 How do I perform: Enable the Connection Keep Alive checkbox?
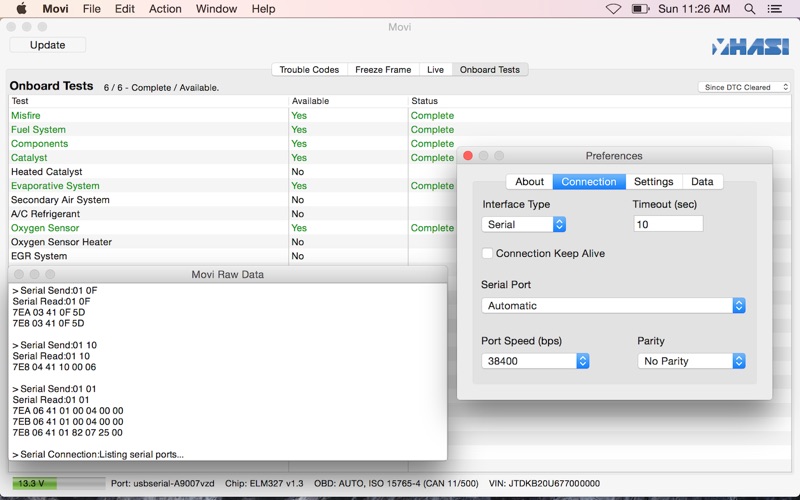[x=487, y=253]
